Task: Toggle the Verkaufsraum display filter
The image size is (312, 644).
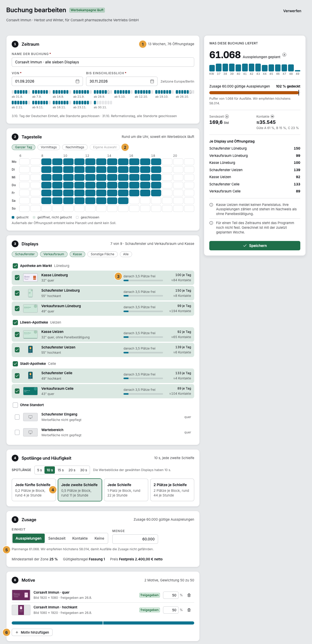Action: pyautogui.click(x=54, y=254)
